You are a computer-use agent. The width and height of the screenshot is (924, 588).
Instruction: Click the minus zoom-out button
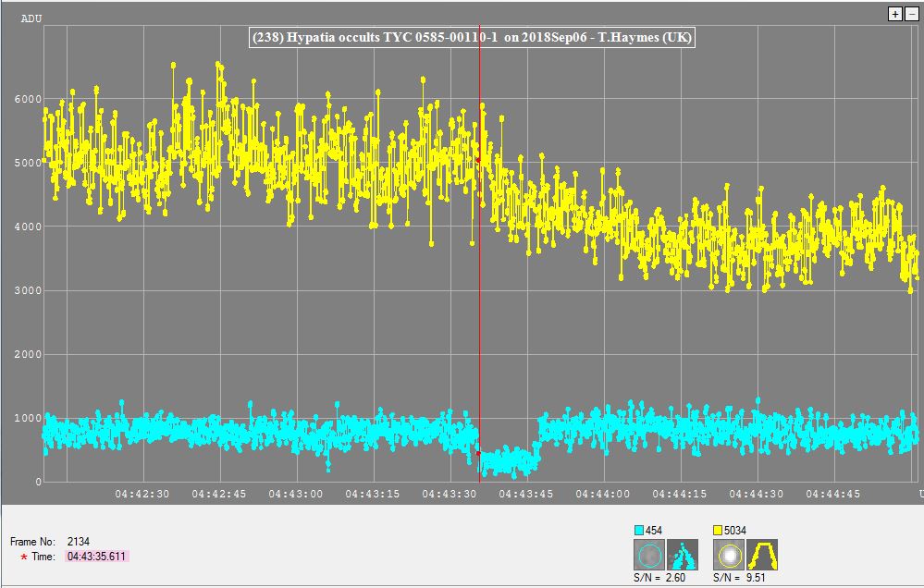[x=909, y=14]
